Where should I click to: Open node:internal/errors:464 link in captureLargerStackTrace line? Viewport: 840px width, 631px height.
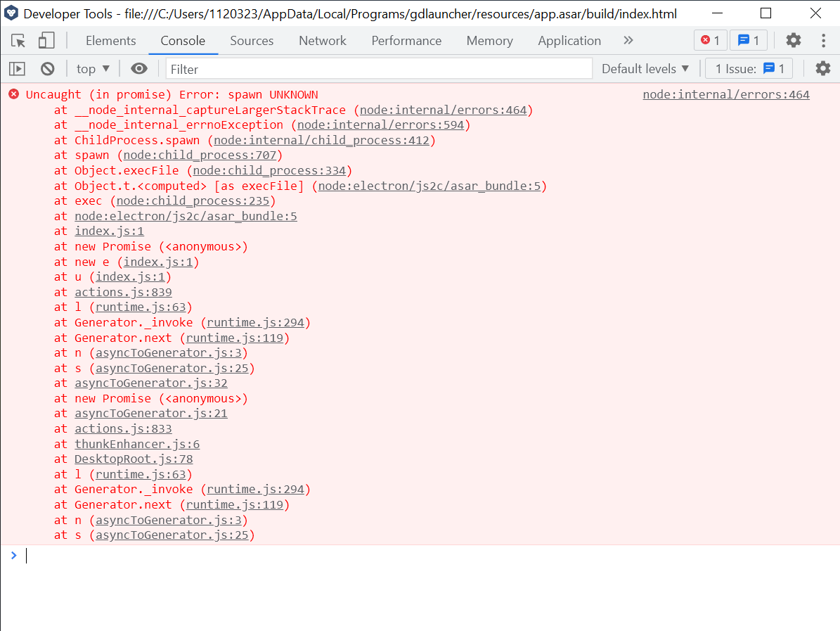[443, 110]
